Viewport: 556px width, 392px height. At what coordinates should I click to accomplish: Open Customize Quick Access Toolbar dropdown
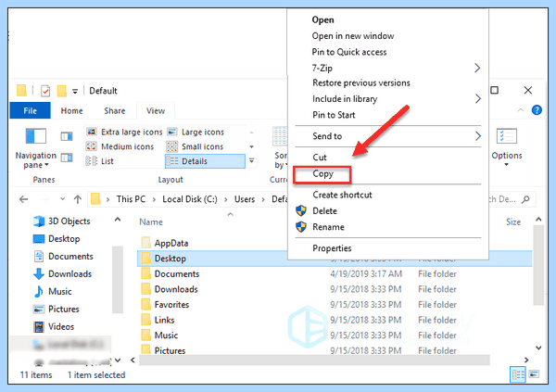tap(75, 91)
